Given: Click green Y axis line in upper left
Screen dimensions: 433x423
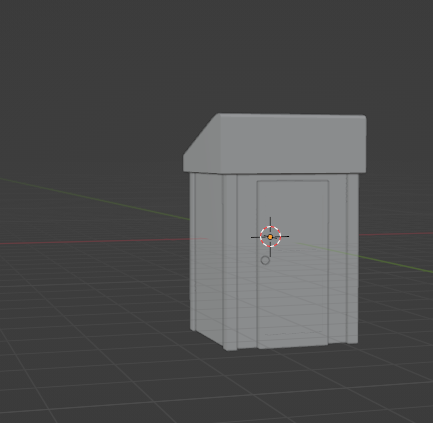Looking at the screenshot, I should point(93,199).
